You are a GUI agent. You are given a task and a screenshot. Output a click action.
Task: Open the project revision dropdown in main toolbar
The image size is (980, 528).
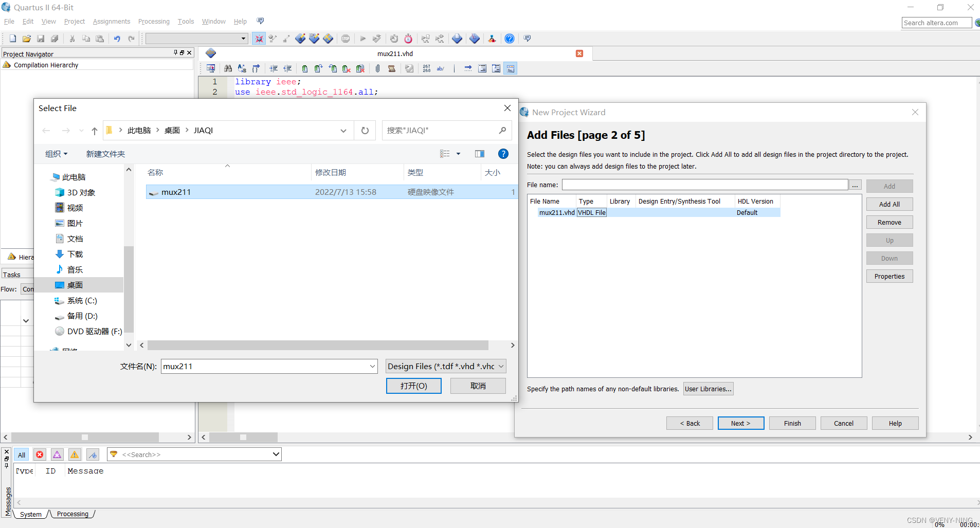[243, 39]
